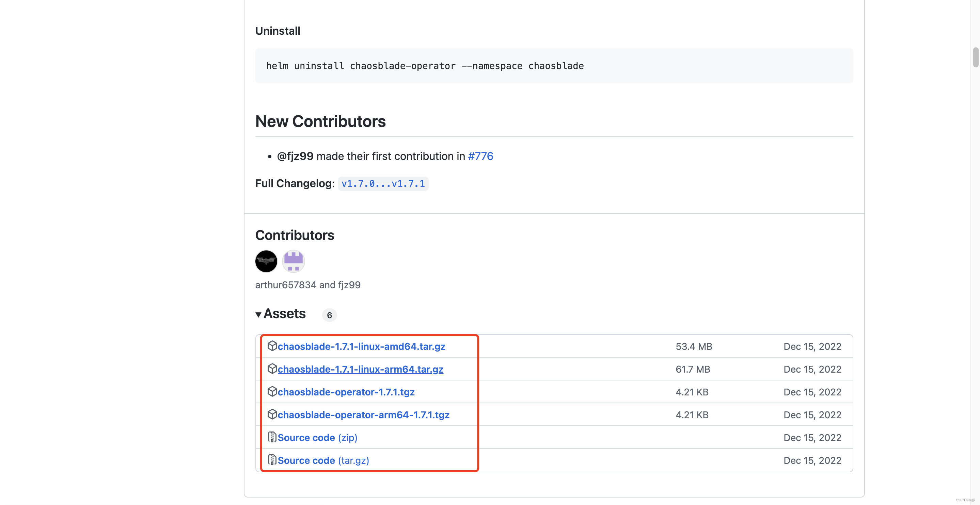980x505 pixels.
Task: Open fjz99's purple pixel avatar
Action: [x=293, y=261]
